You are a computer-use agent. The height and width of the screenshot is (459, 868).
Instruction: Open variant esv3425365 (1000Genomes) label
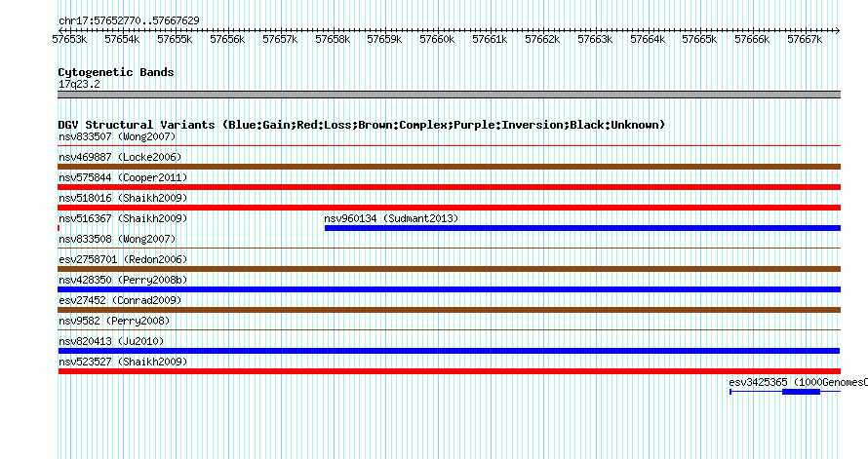[x=798, y=382]
